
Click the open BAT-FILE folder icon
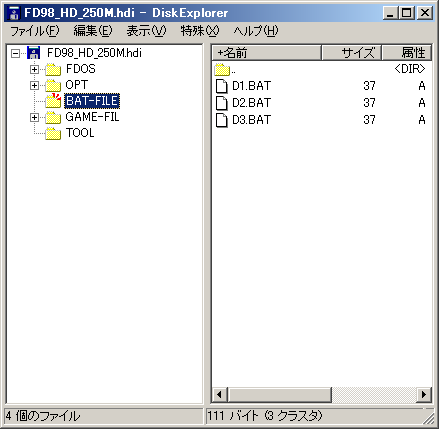[x=53, y=101]
